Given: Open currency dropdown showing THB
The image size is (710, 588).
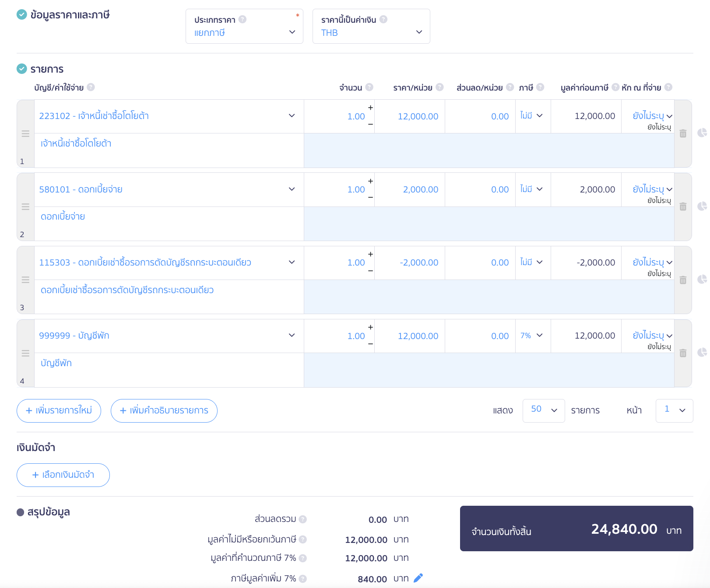Looking at the screenshot, I should coord(371,26).
